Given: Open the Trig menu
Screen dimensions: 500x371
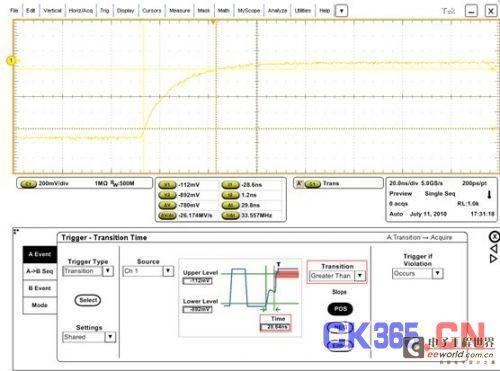Looking at the screenshot, I should 105,11.
